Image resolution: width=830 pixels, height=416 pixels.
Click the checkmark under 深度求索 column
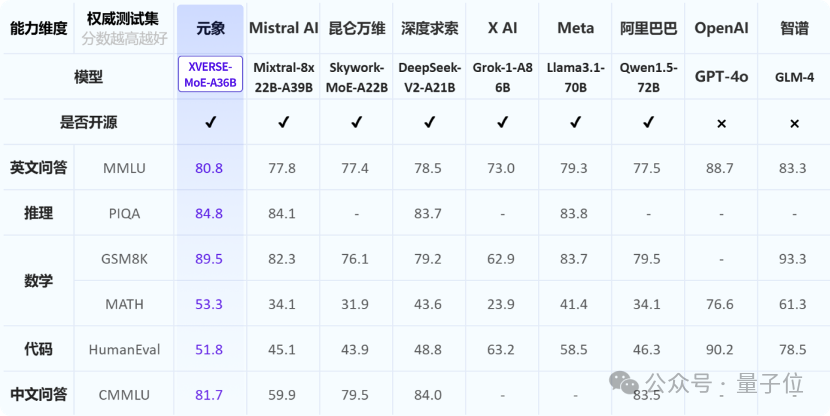coord(429,123)
